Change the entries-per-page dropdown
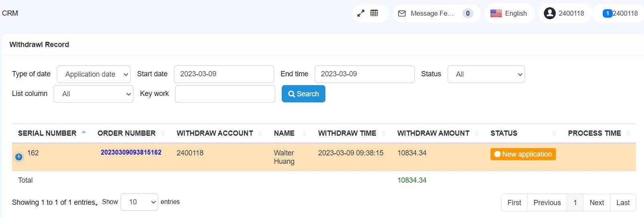Viewport: 644px width, 218px height. 139,202
